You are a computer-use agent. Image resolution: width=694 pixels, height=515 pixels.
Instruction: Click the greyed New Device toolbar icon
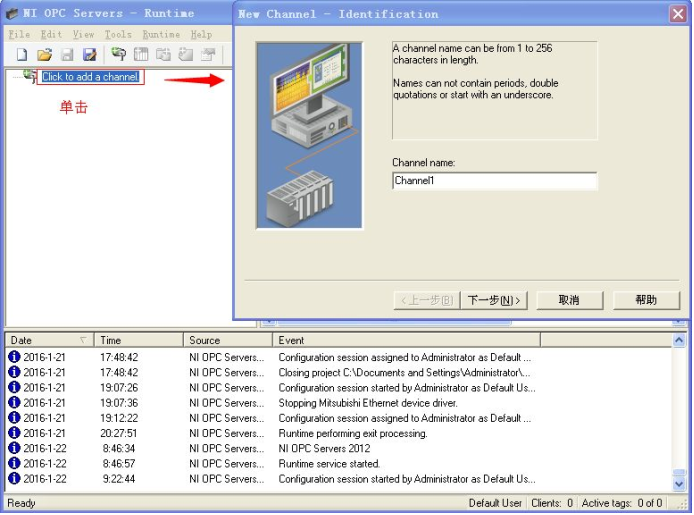click(141, 54)
